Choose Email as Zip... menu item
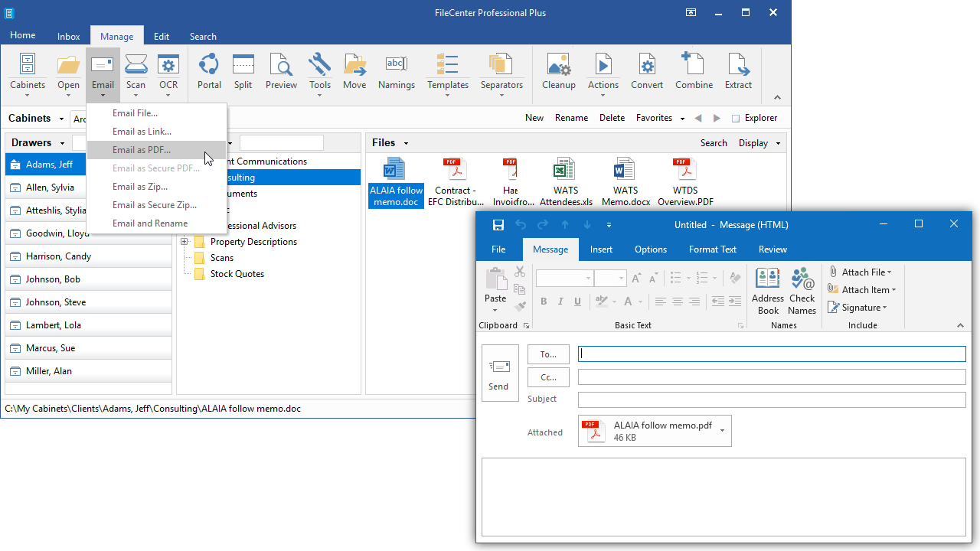980x551 pixels. [157, 187]
